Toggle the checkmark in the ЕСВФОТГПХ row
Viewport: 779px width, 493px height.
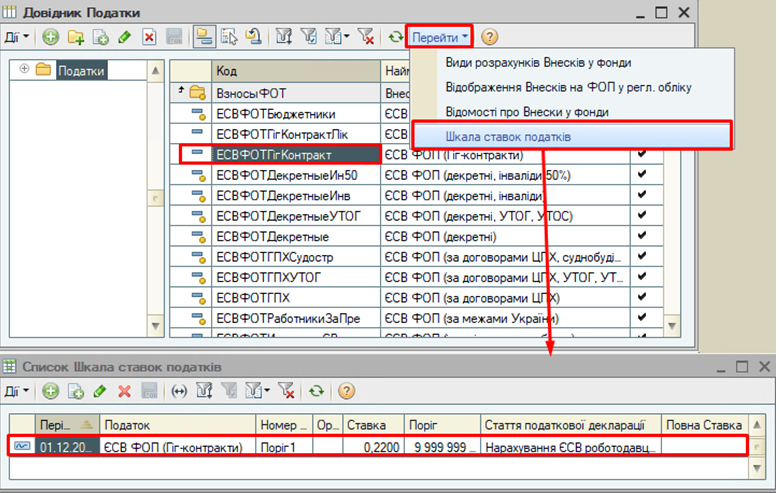click(x=642, y=297)
